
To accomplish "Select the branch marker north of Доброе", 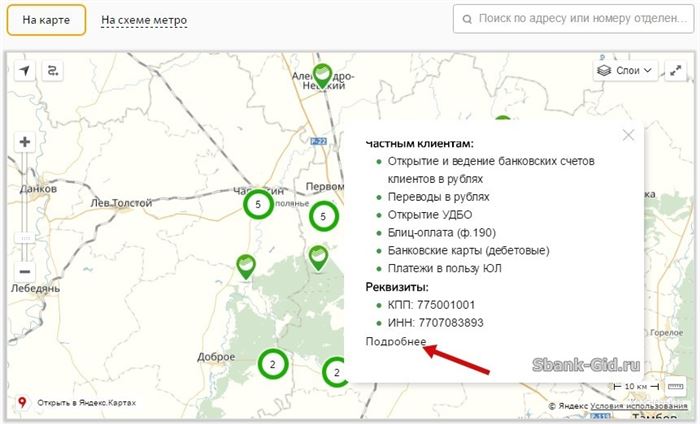I will coord(246,267).
